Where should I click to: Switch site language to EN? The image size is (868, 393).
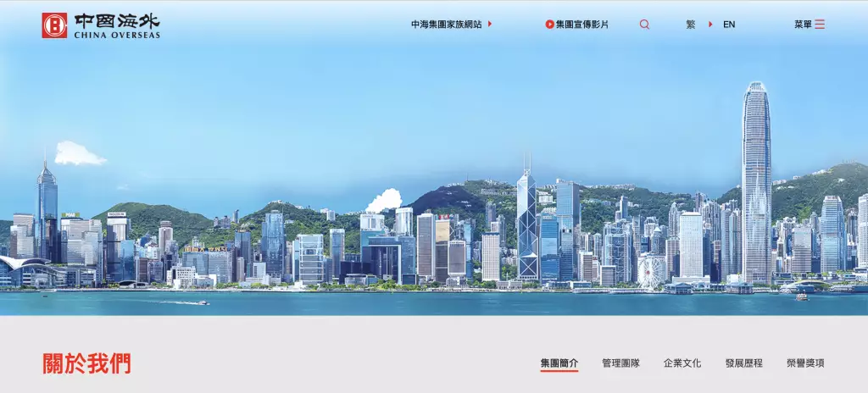[729, 25]
